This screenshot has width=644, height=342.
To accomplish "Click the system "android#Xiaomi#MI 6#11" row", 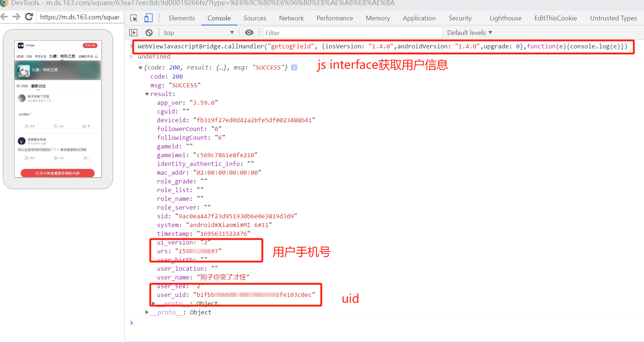I will point(214,225).
